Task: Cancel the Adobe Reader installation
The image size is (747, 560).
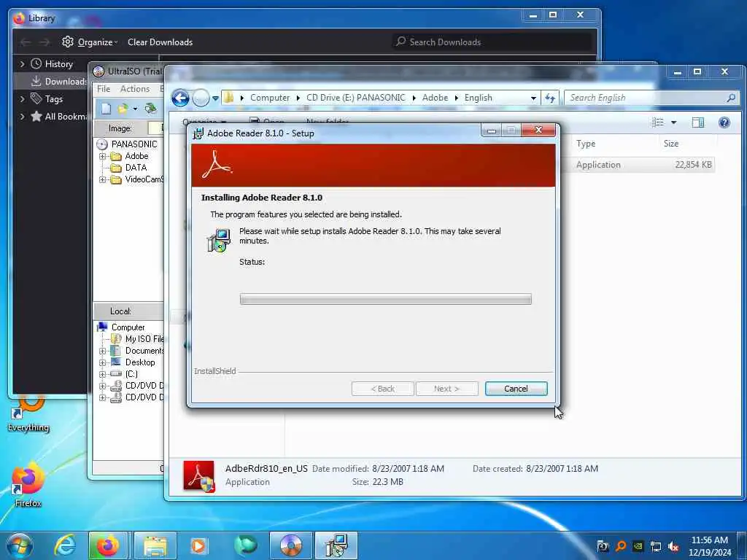Action: [x=516, y=389]
